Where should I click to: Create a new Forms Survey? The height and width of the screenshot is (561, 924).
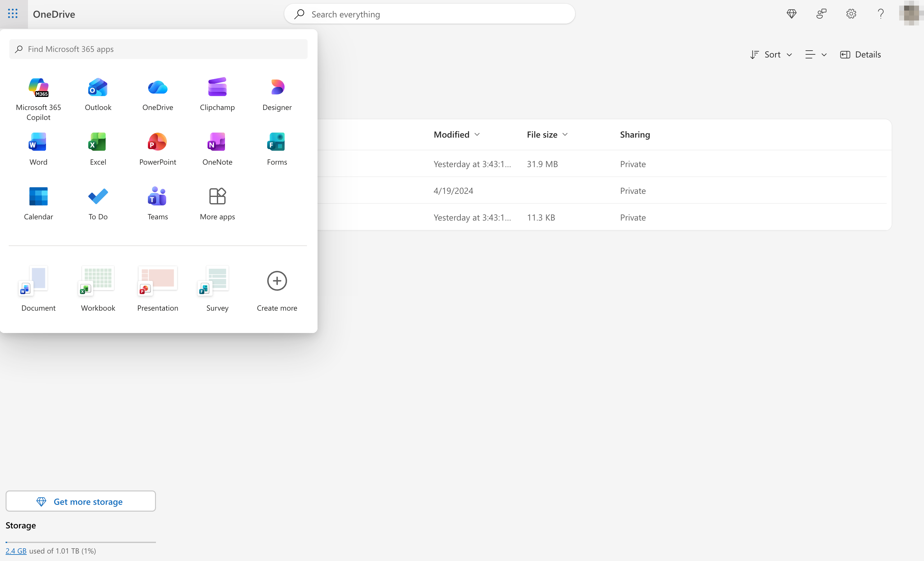tap(217, 288)
